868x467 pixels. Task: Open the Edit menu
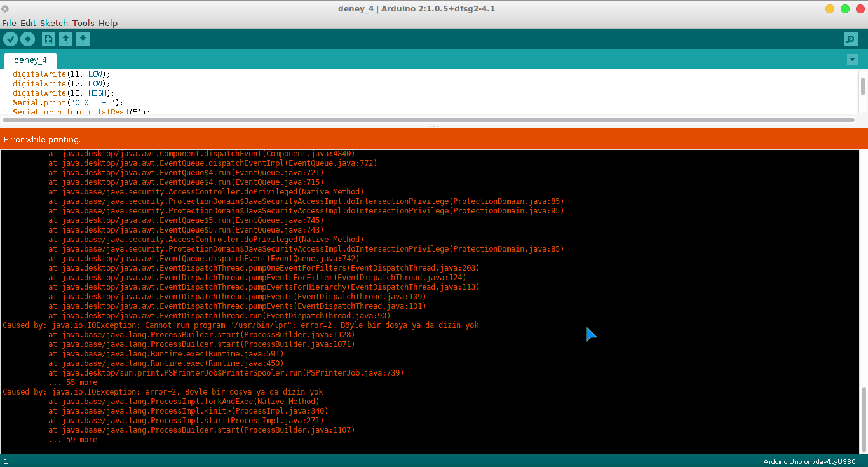click(28, 23)
